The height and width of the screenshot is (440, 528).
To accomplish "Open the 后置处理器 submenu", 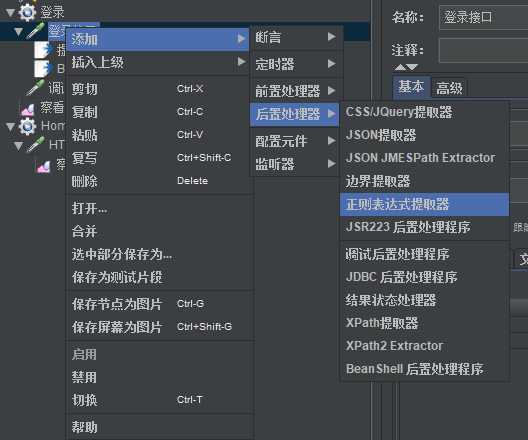I will pos(295,114).
